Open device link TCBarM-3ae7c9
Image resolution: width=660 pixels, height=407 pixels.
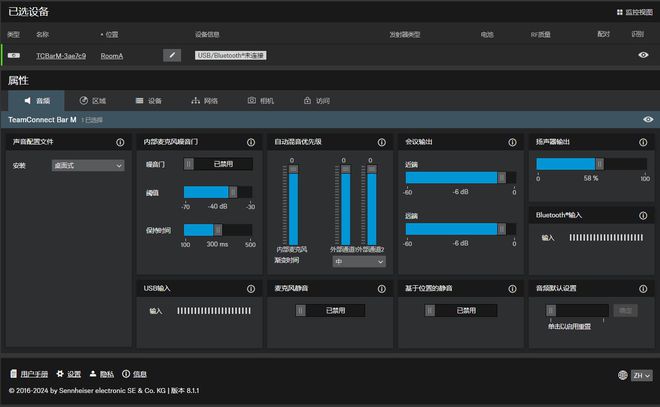(61, 56)
